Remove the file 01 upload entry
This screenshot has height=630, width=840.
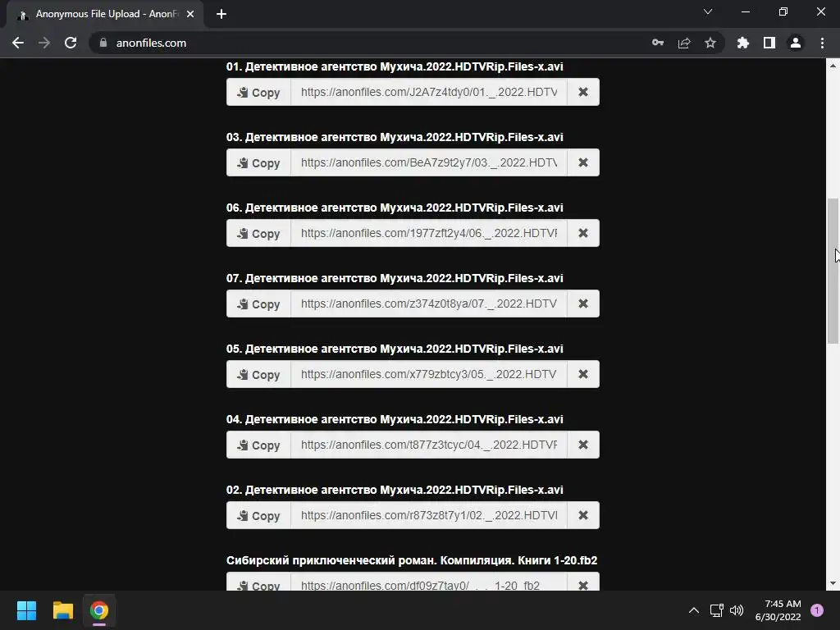point(583,92)
